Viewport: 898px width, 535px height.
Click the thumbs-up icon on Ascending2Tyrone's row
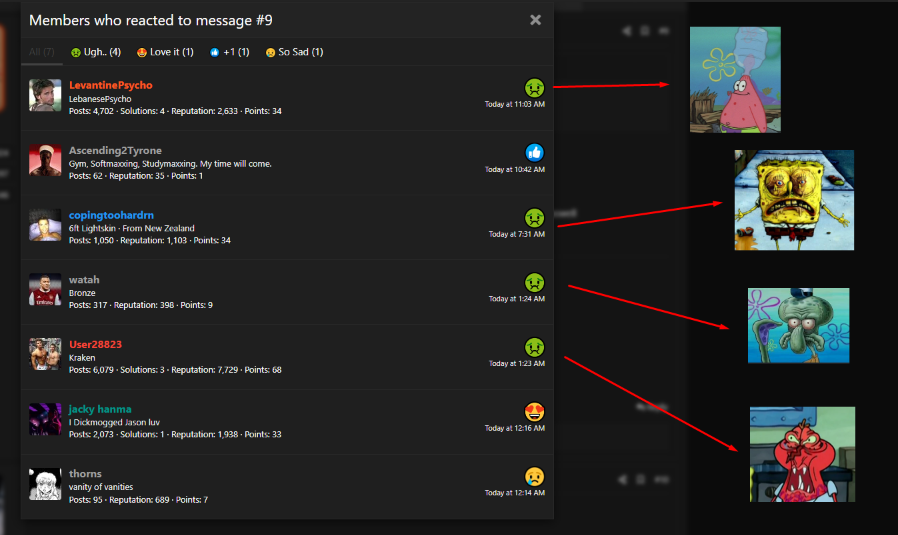click(534, 152)
